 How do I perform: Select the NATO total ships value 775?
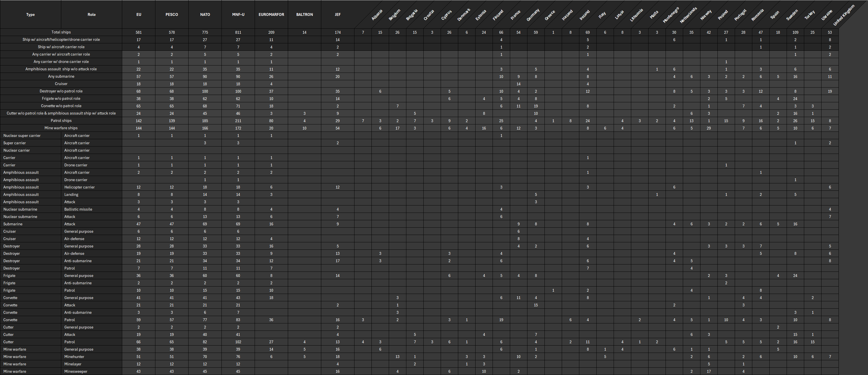(205, 32)
